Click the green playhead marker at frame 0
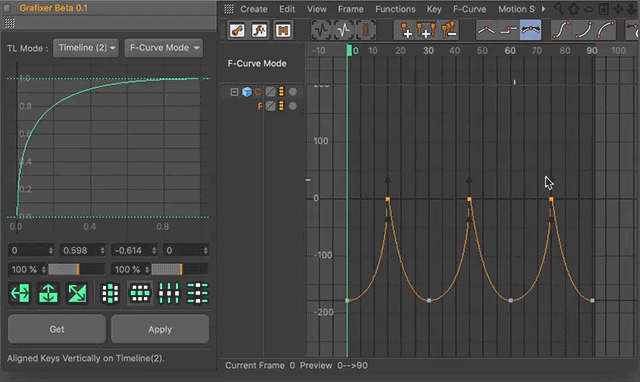The width and height of the screenshot is (640, 382). click(349, 50)
